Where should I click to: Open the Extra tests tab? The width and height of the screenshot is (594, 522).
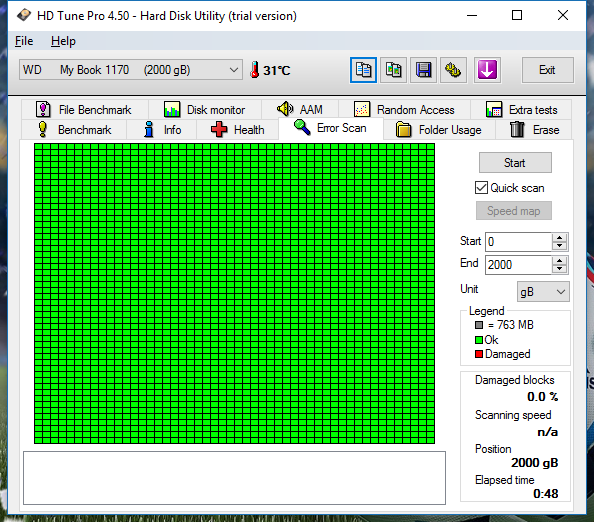(x=521, y=109)
